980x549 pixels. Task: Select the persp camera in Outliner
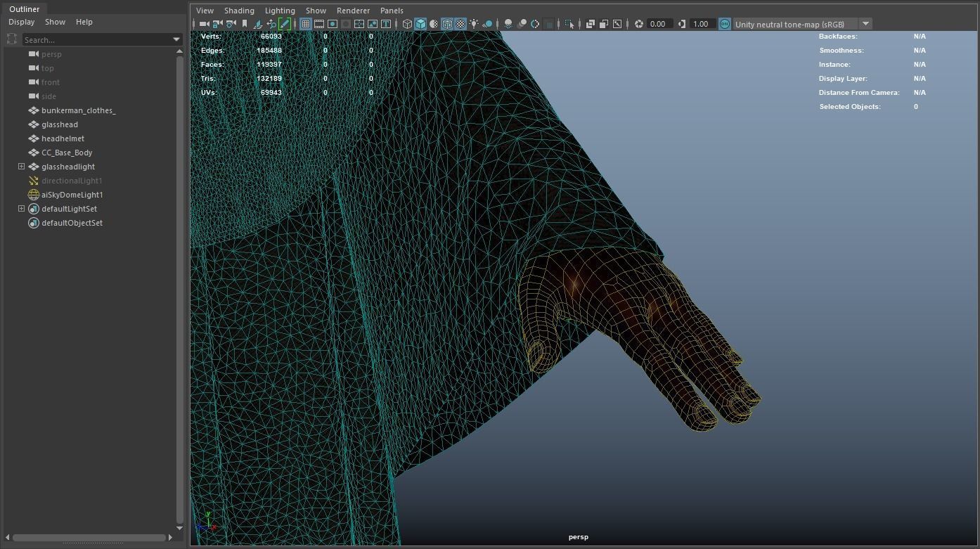click(51, 54)
